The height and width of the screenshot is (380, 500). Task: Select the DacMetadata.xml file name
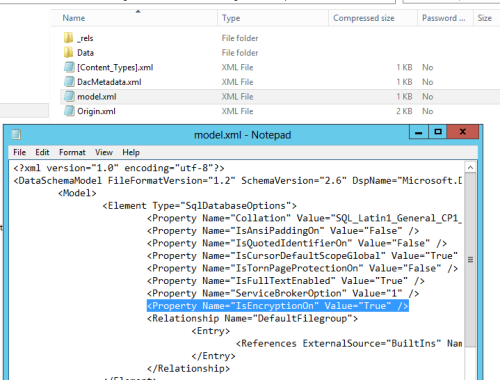click(x=109, y=82)
